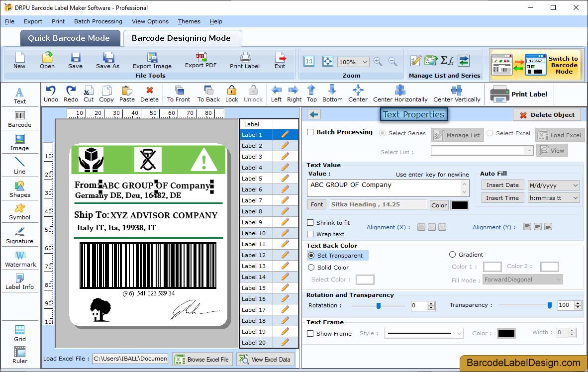Open the Batch Processing menu

click(x=98, y=21)
